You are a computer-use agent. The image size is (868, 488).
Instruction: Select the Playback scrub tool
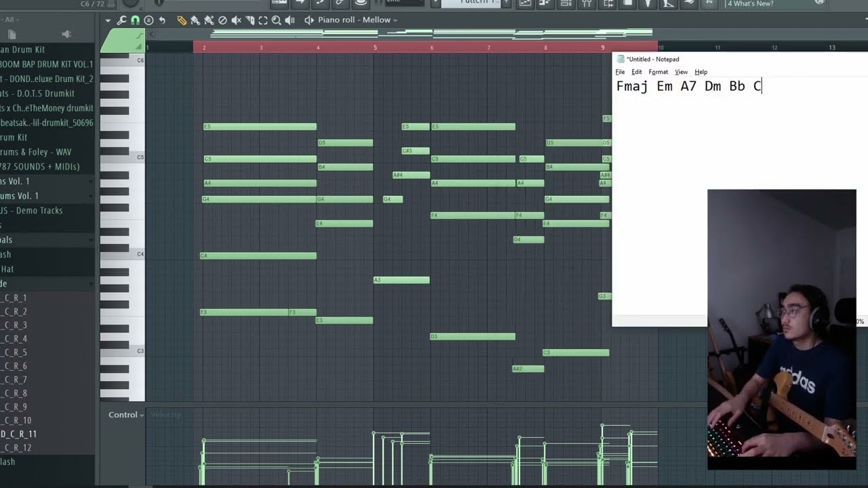[x=290, y=20]
